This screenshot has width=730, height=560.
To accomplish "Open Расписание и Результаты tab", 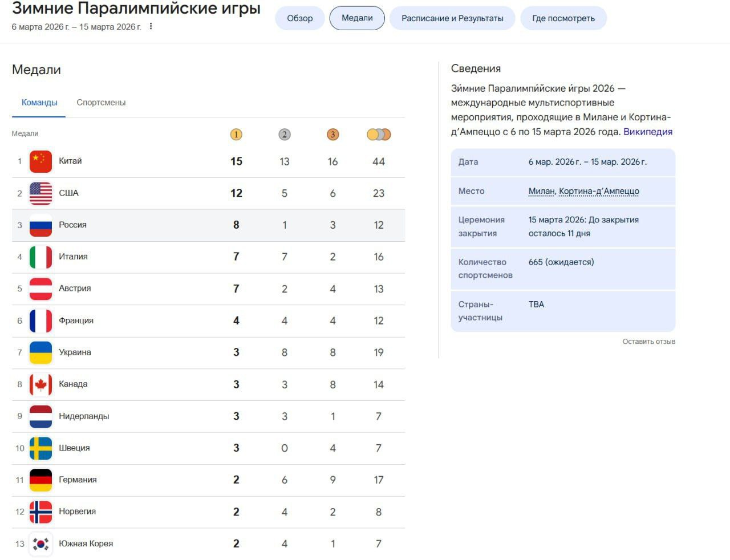I will 452,18.
